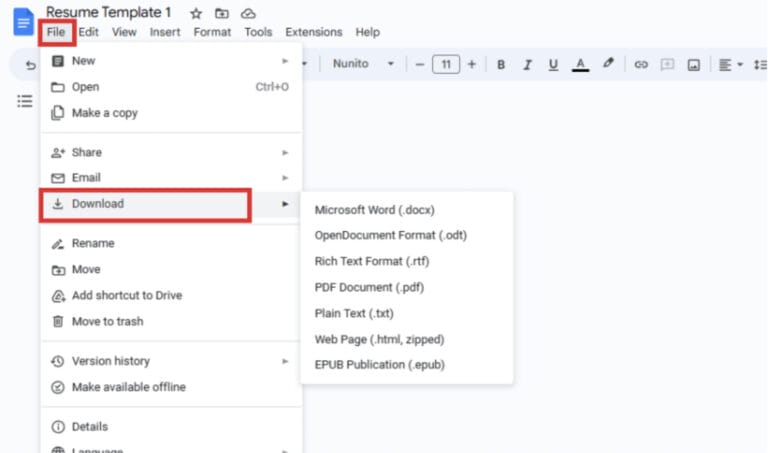Screen dimensions: 768x453
Task: Select Move in the File menu
Action: (170, 269)
